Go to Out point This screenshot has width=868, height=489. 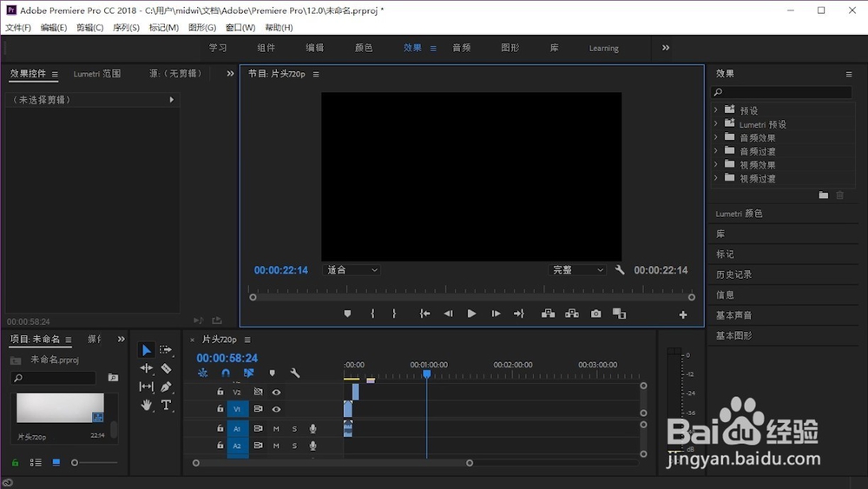pyautogui.click(x=519, y=314)
